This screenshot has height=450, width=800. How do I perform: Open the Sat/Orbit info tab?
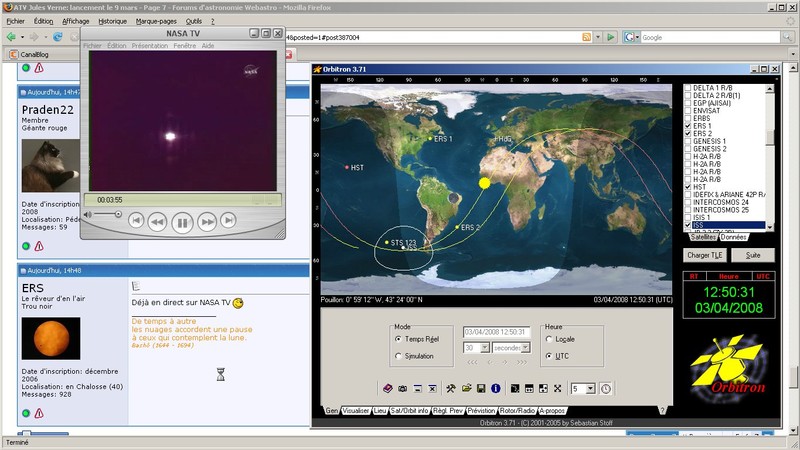pyautogui.click(x=409, y=410)
